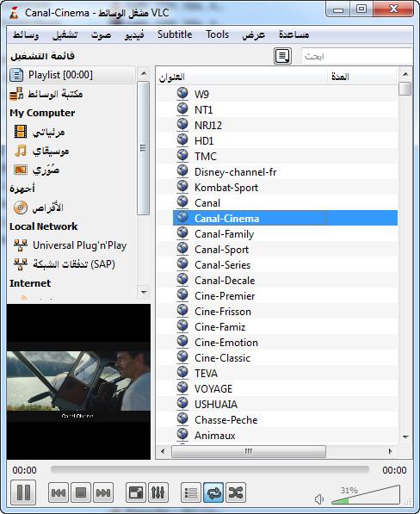Click globe icon beside TMC
Screen dimensions: 420x514
[182, 155]
